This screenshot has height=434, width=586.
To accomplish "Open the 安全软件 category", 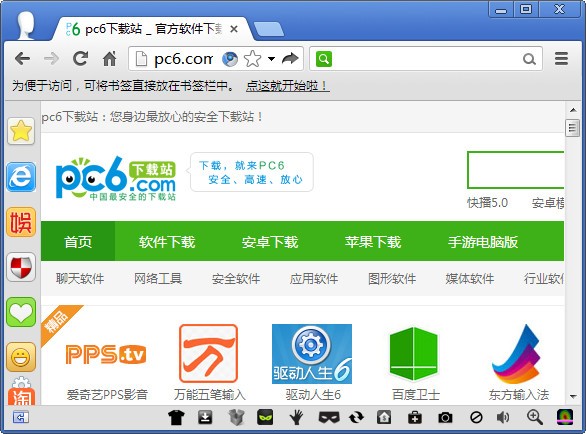I will click(236, 278).
